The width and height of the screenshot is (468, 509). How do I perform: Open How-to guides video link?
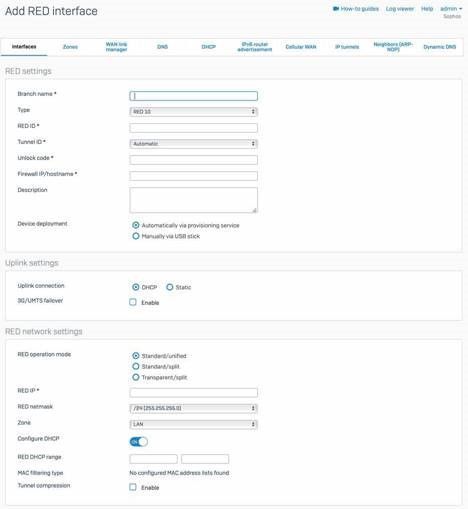coord(356,9)
